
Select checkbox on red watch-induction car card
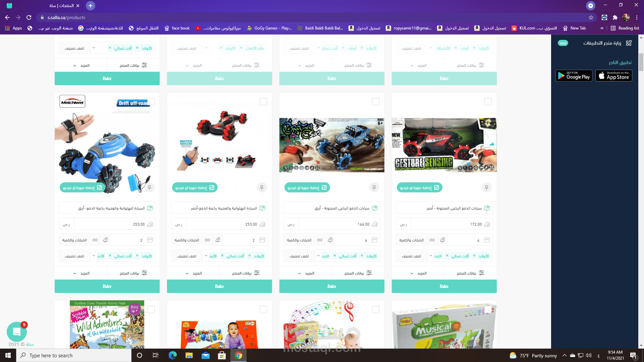[263, 102]
